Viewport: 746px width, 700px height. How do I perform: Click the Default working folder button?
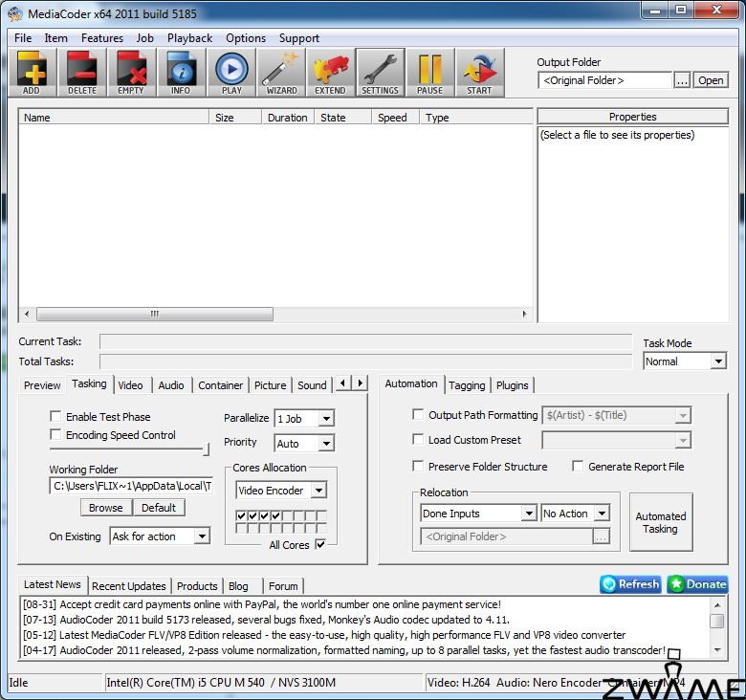159,508
